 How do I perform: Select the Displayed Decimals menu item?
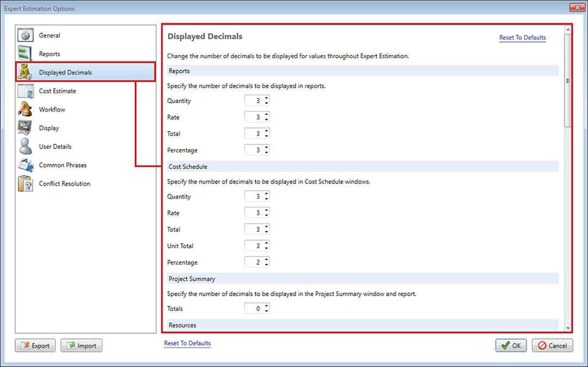[65, 72]
